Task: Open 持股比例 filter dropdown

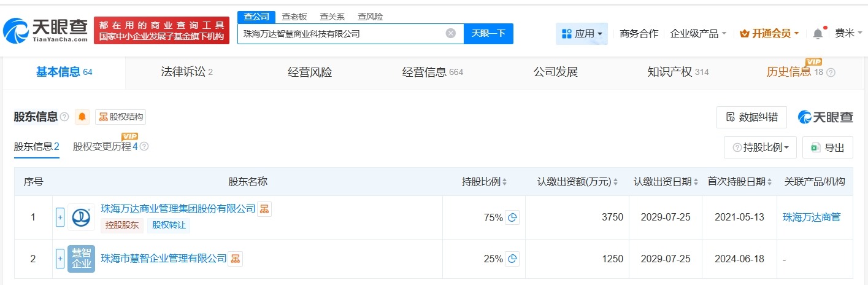Action: point(760,147)
